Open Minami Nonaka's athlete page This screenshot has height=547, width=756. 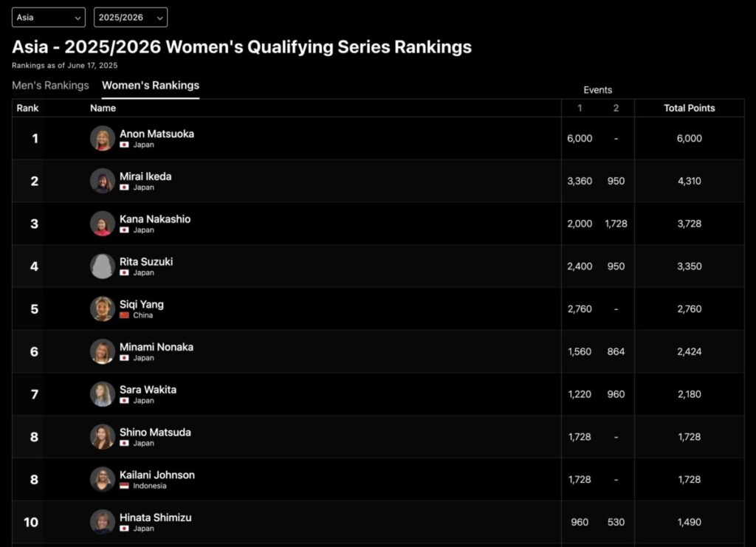pyautogui.click(x=157, y=347)
